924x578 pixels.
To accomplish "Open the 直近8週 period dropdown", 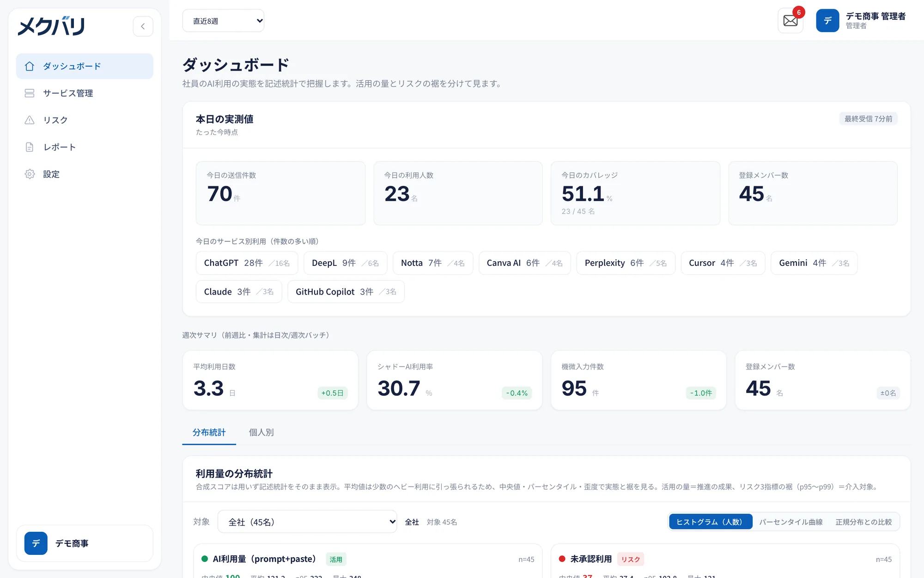I will [223, 21].
